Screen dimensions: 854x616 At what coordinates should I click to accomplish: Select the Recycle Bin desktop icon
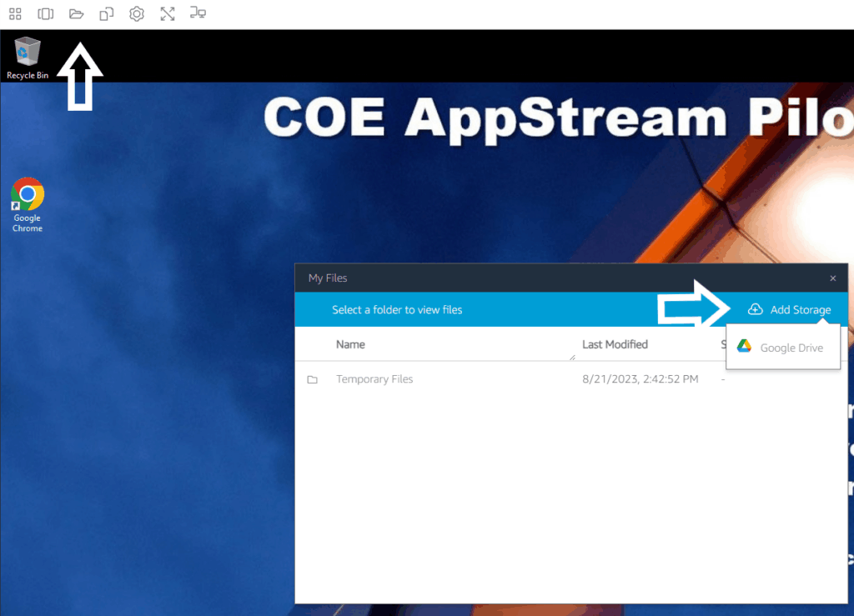[x=28, y=58]
